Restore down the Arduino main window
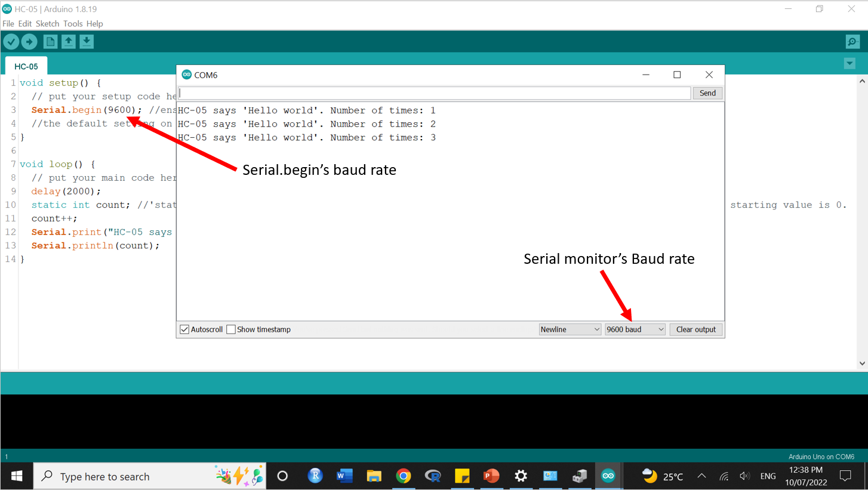This screenshot has height=490, width=868. 820,8
